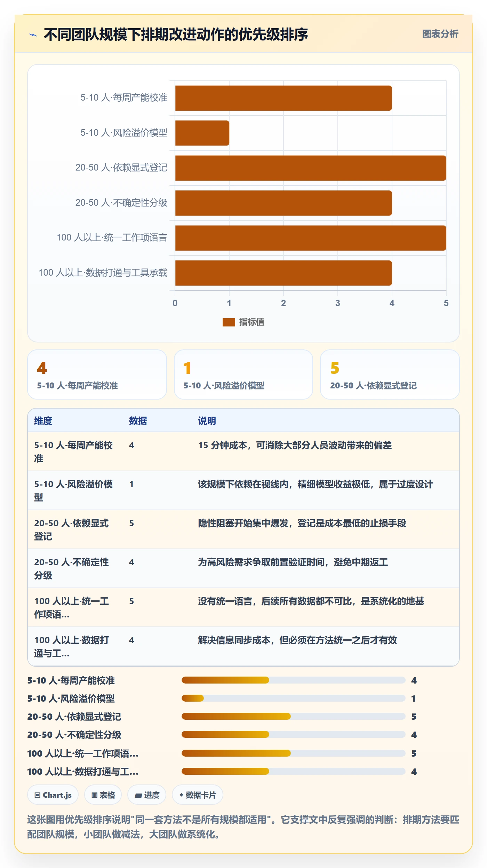
Task: Click the progress bar for 20-50 人·依赖显式登记
Action: click(x=294, y=716)
